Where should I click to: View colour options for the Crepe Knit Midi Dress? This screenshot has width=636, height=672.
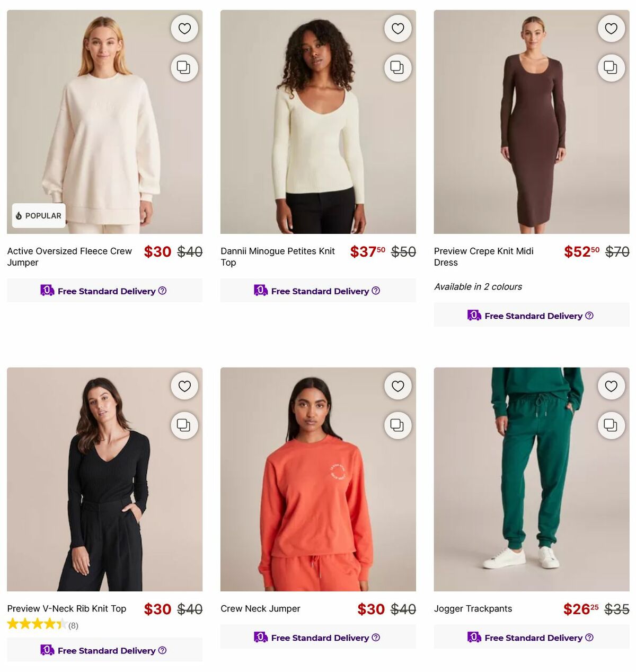478,286
